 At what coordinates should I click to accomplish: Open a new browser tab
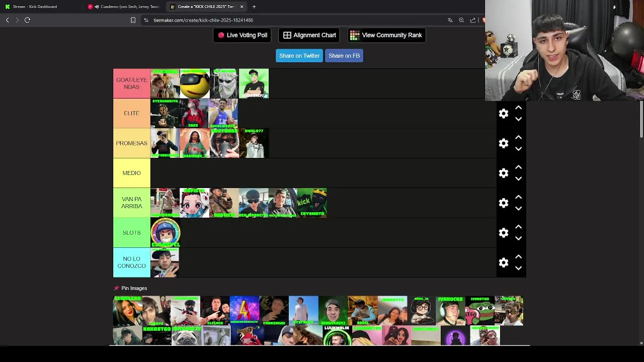254,7
